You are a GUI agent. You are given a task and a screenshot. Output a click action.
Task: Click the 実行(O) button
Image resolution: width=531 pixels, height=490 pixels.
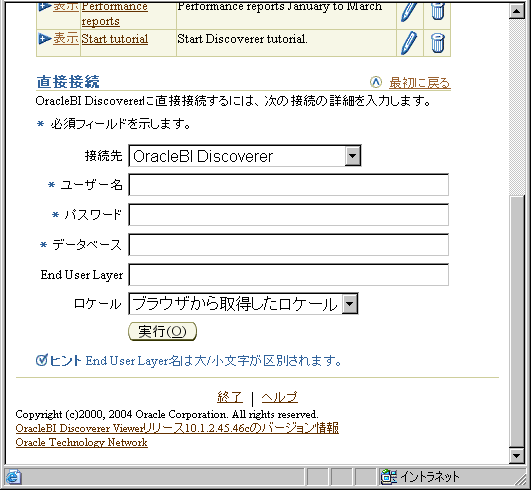coord(162,332)
